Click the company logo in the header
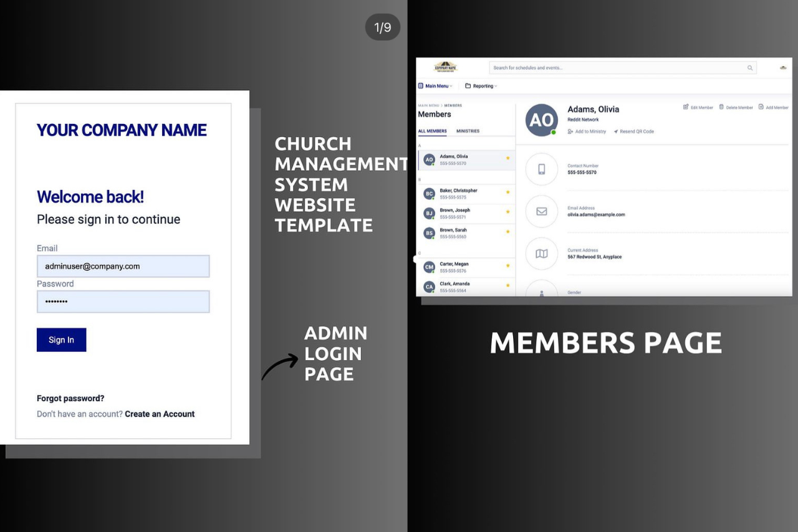The image size is (798, 532). [445, 67]
